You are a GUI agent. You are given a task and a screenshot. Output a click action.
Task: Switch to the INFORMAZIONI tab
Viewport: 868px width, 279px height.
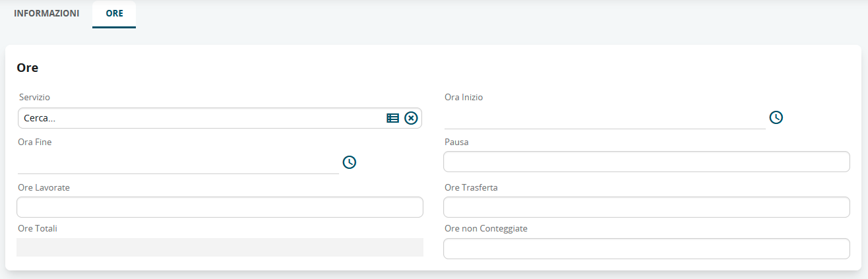46,13
